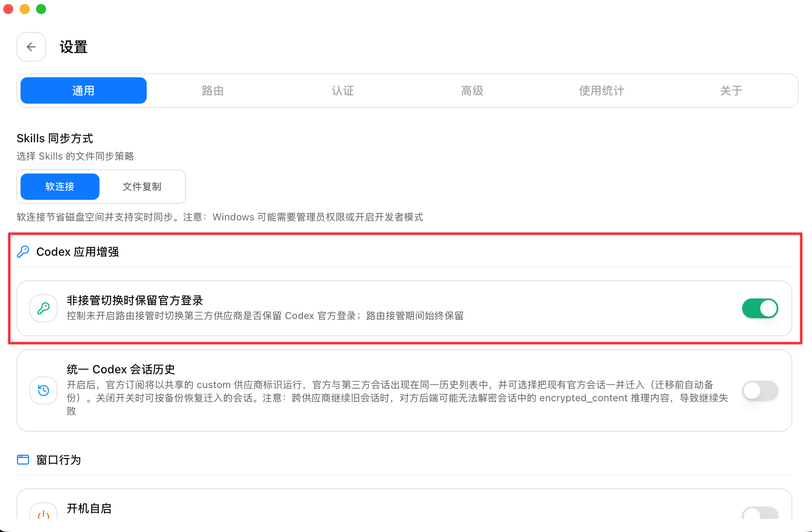This screenshot has width=812, height=532.
Task: Click the 开机自启 label
Action: (89, 509)
